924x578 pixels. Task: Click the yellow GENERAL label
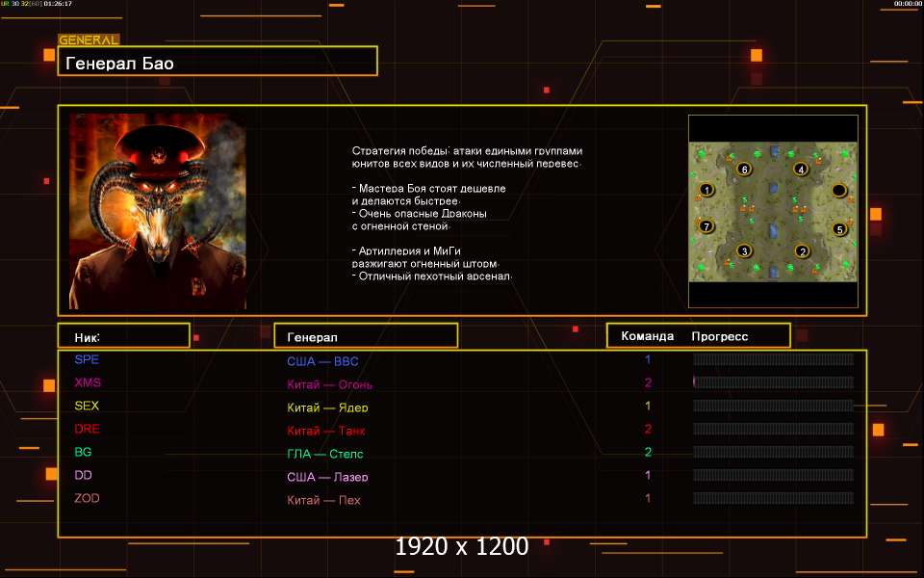point(89,40)
